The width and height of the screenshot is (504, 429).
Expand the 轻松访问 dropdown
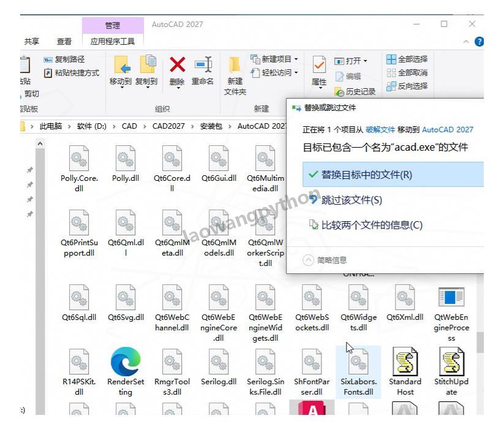[296, 73]
